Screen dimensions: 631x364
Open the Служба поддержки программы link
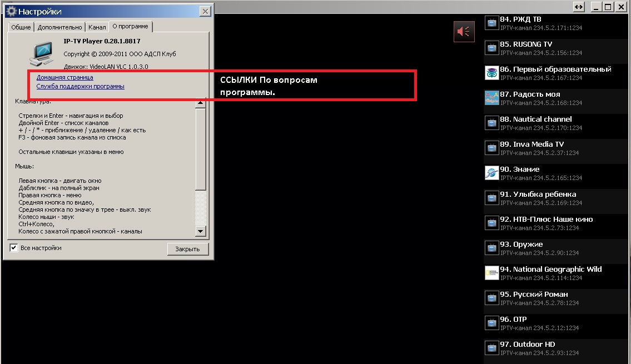(81, 86)
